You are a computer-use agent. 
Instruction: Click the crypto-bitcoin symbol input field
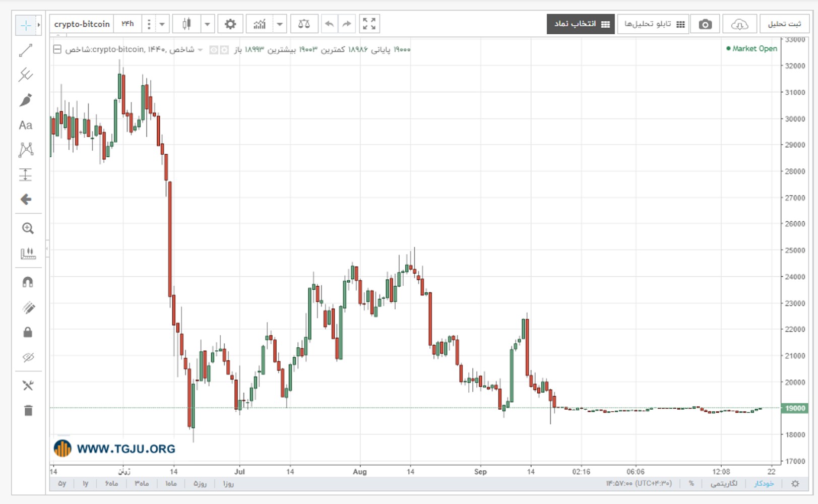click(82, 24)
